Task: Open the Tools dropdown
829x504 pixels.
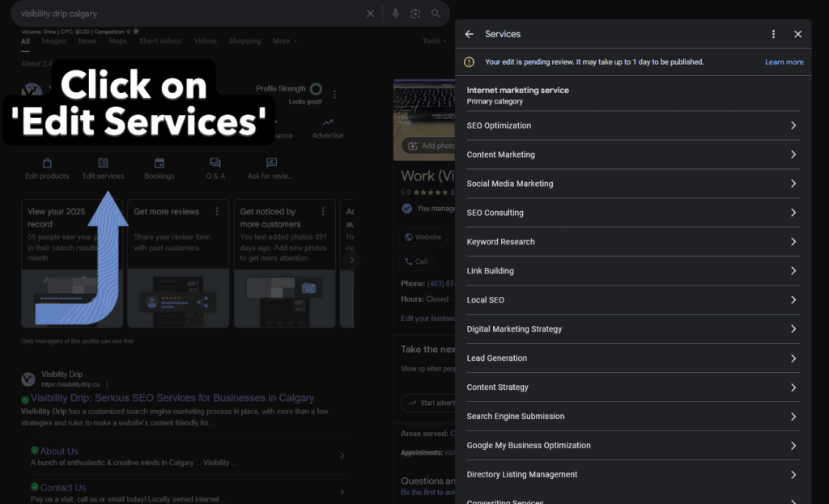Action: [434, 40]
